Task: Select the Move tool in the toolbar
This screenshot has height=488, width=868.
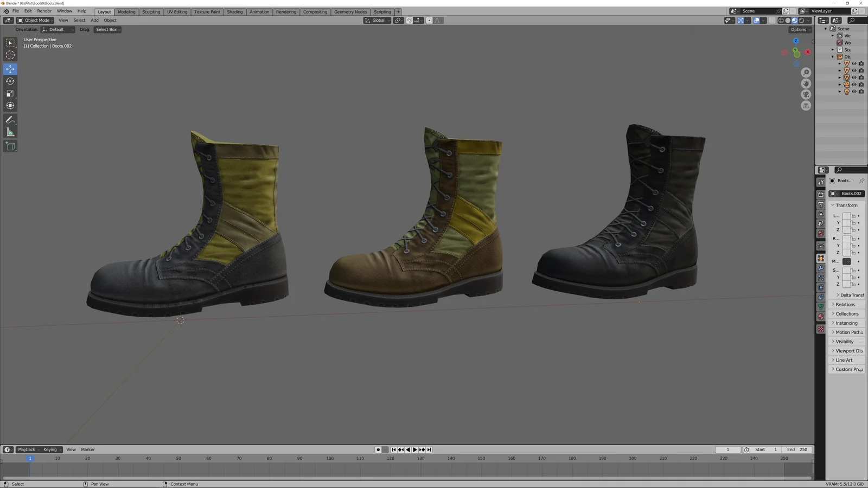Action: 10,69
